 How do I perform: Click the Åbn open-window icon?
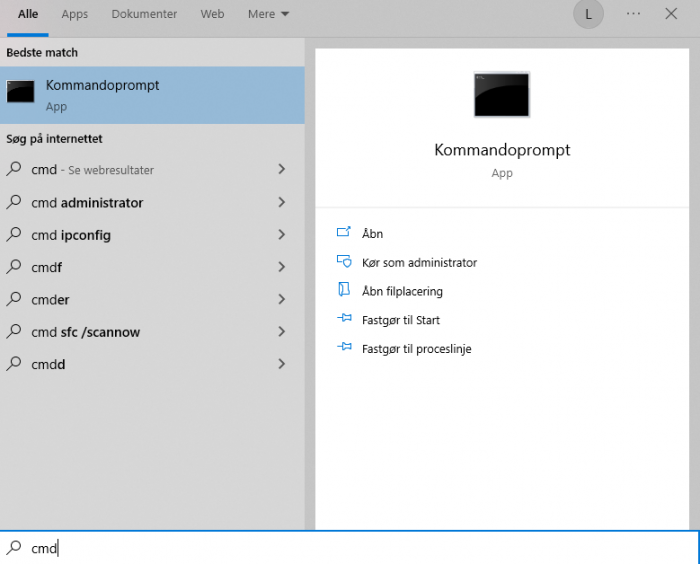click(x=344, y=231)
